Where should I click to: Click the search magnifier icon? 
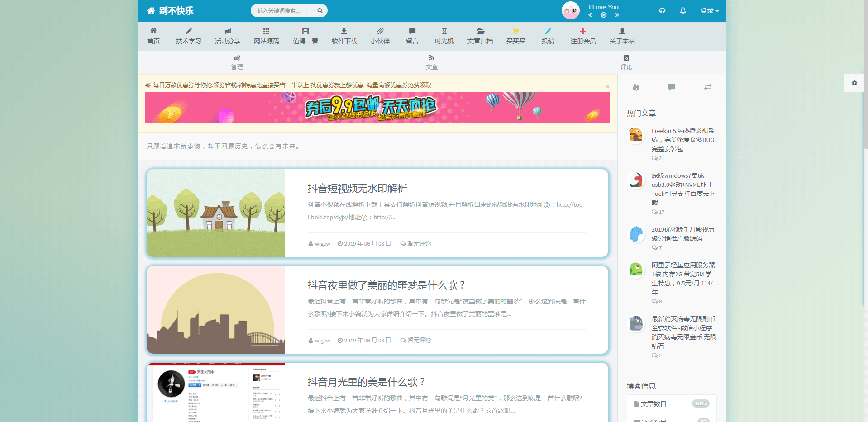(320, 10)
